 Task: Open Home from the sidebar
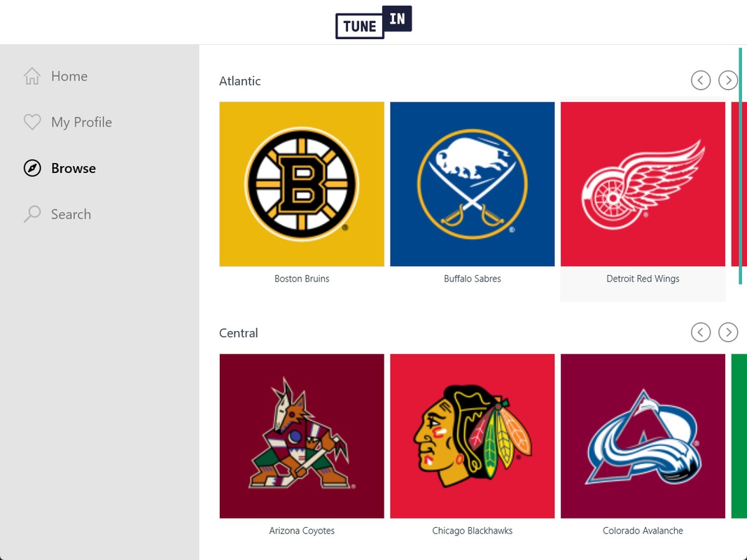click(69, 76)
